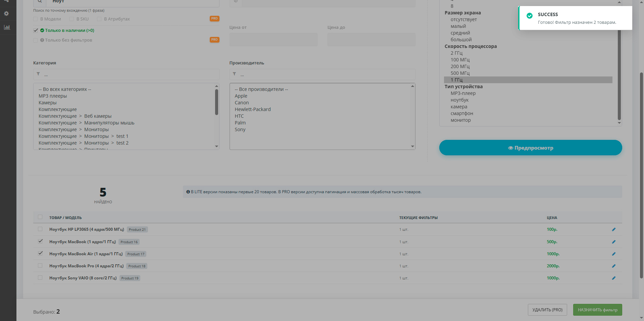The width and height of the screenshot is (644, 321).
Task: Click the Предпросмотр button
Action: pos(530,148)
